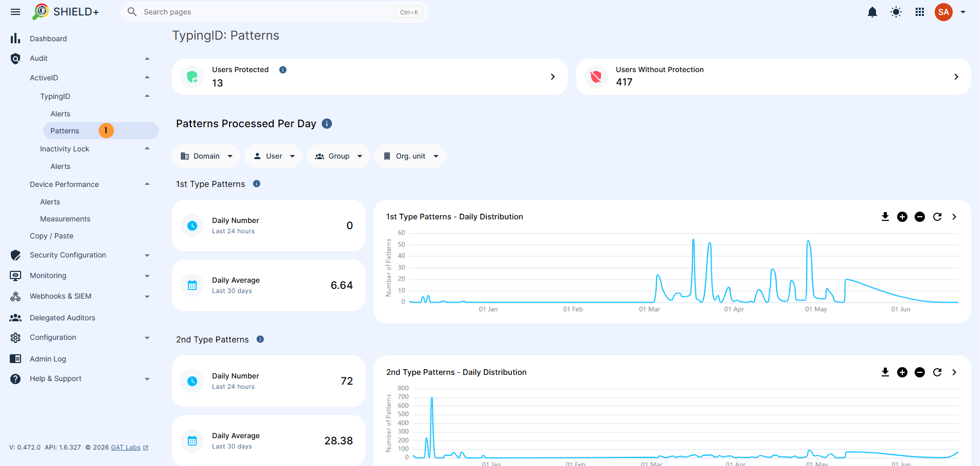Open Alerts under Inactivity Lock
The height and width of the screenshot is (466, 980).
(60, 166)
